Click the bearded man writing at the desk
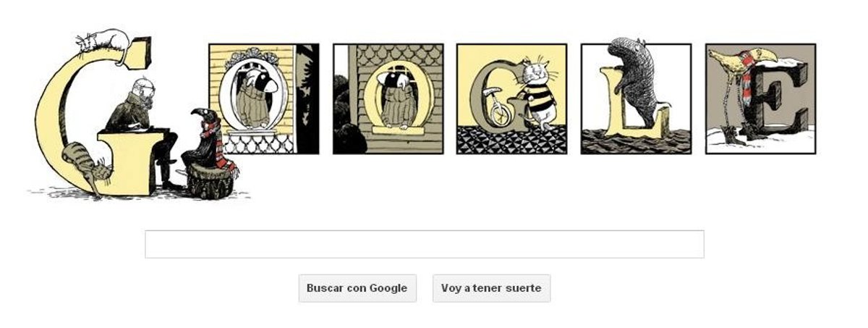Screen dimensions: 868x328 142,127
